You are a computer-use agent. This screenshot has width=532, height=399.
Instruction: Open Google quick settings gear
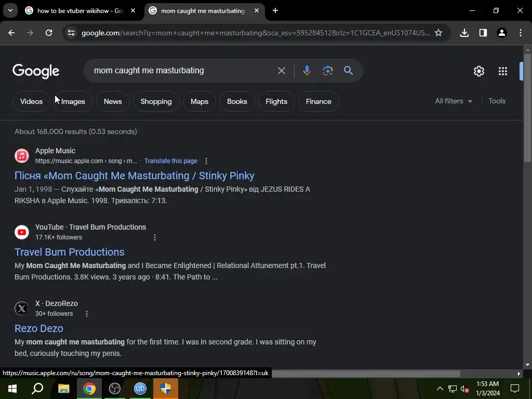click(478, 71)
